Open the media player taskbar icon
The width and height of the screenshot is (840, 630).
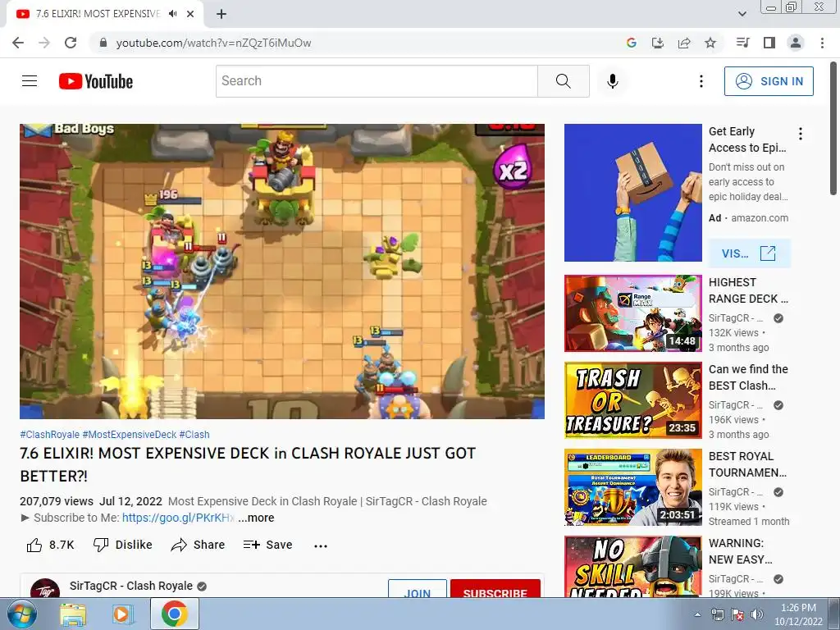pyautogui.click(x=123, y=614)
